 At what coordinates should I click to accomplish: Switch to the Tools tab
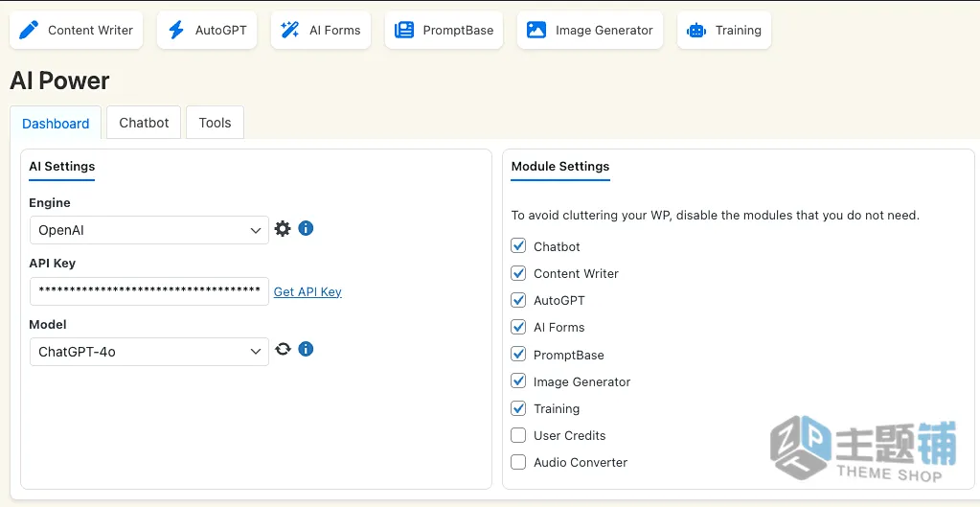coord(215,123)
